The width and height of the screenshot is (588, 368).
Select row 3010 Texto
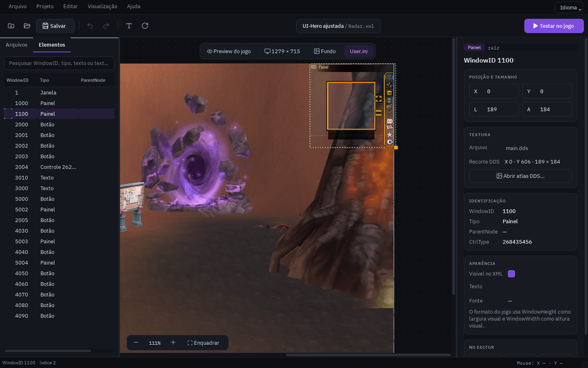click(59, 178)
